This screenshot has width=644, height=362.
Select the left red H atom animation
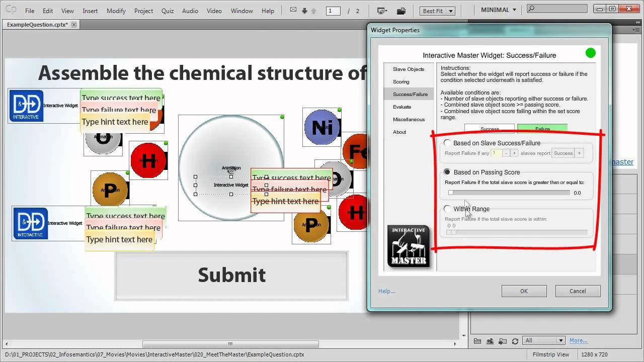point(148,160)
